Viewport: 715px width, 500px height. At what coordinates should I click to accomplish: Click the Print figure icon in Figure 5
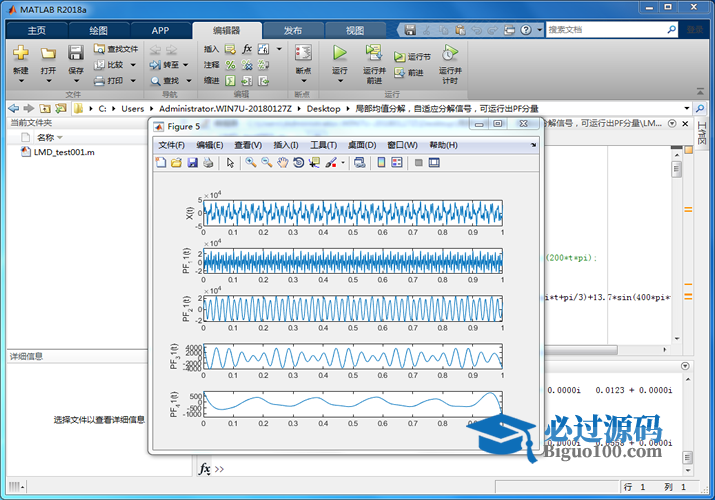pos(208,163)
